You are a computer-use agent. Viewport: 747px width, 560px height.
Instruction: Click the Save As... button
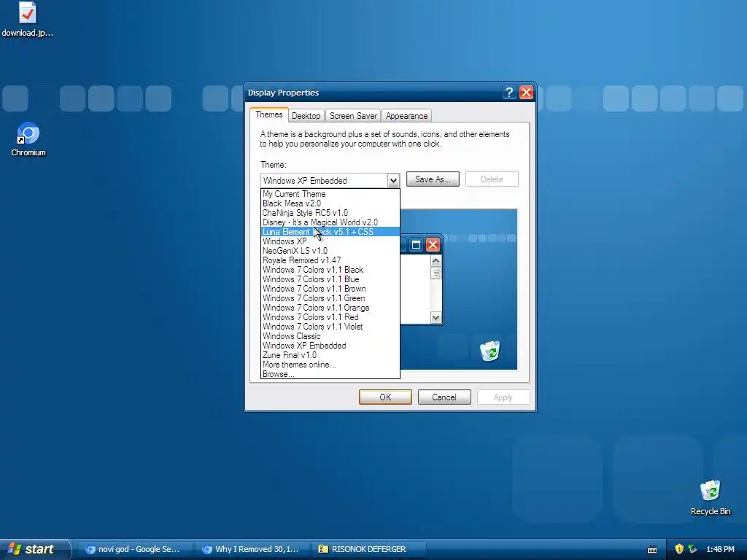433,179
